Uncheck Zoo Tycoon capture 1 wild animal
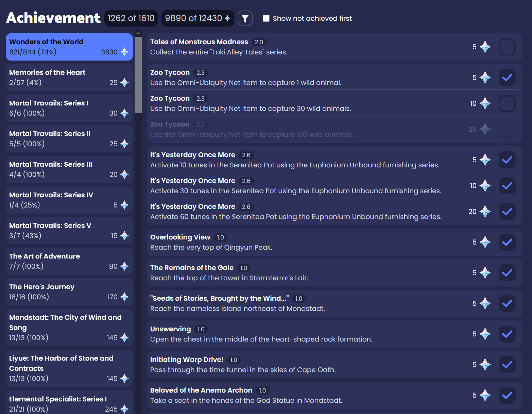 point(507,78)
